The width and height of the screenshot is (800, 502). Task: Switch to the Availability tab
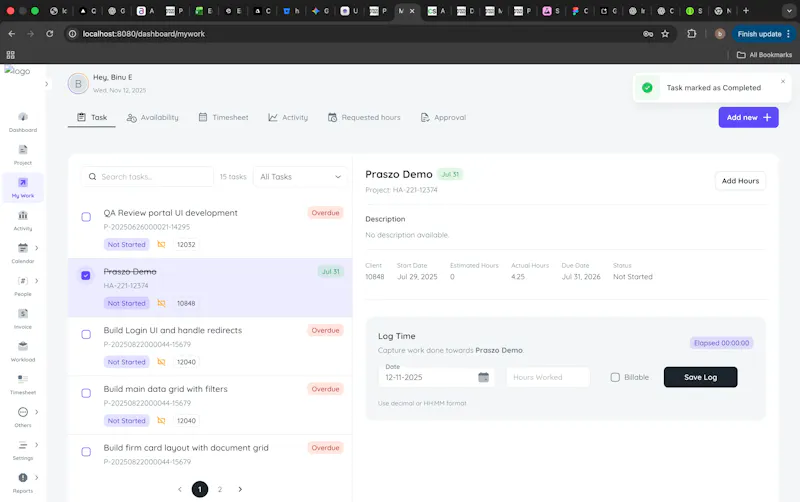tap(153, 117)
